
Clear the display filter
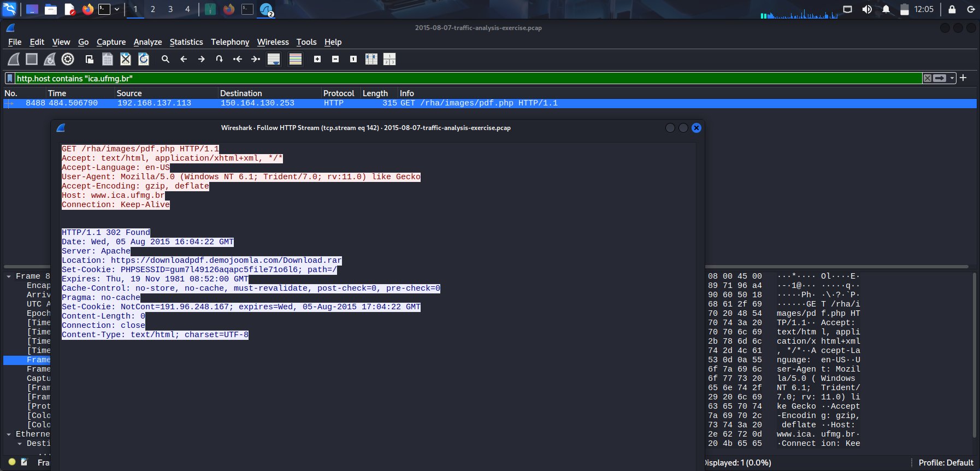928,78
